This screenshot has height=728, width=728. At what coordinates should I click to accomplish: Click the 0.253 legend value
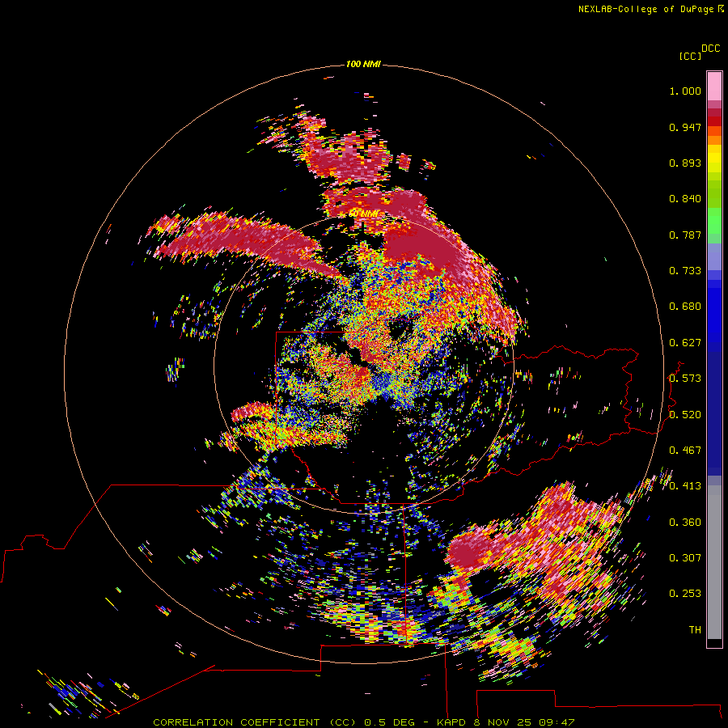point(685,594)
